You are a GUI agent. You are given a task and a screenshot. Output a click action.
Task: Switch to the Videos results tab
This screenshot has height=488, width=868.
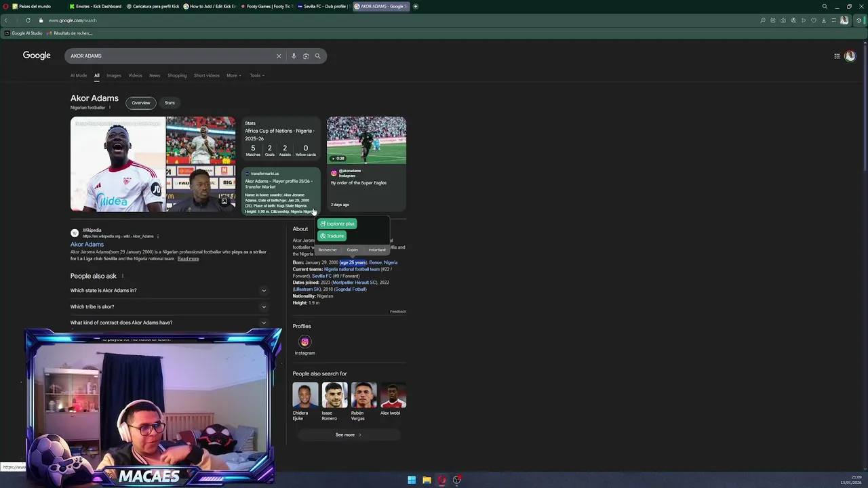(136, 75)
